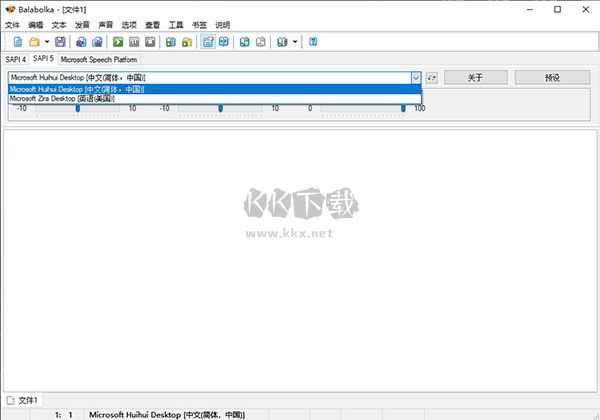Click the Split and convert to audio icon
Image resolution: width=600 pixels, height=420 pixels.
(97, 42)
